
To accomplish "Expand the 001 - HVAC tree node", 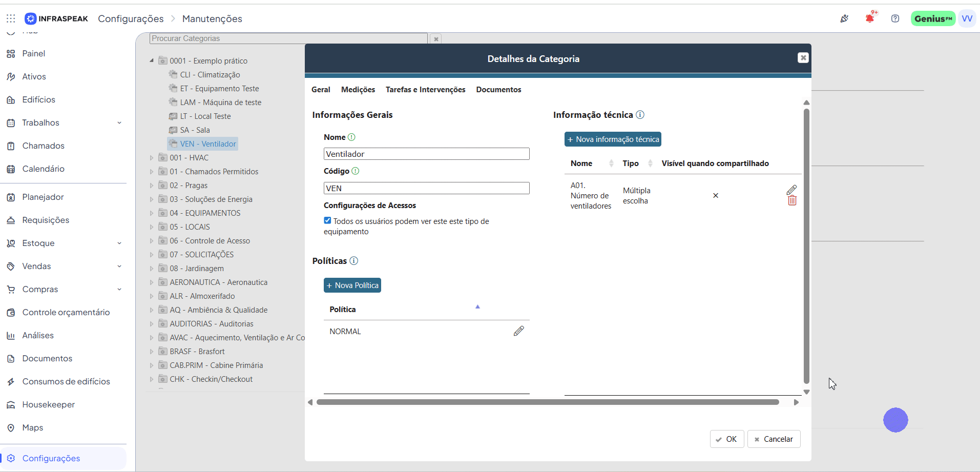I will point(152,158).
